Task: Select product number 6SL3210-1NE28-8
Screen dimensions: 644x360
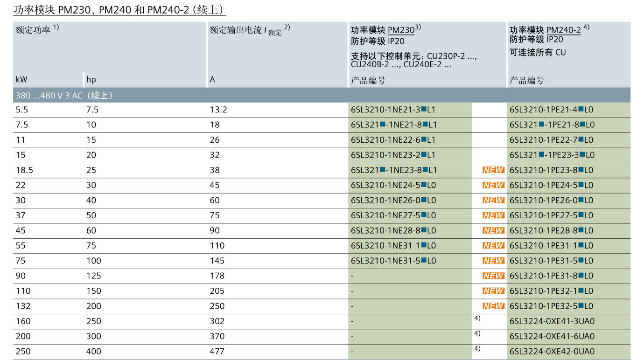Action: pos(393,230)
